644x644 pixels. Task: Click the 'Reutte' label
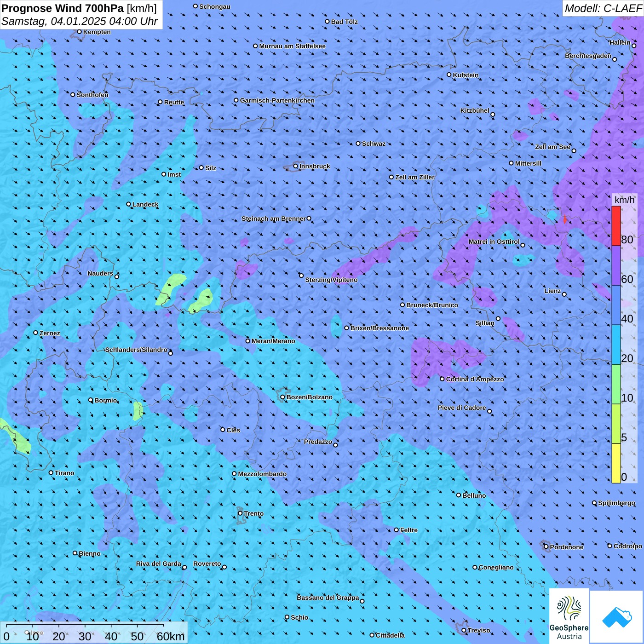coord(174,102)
